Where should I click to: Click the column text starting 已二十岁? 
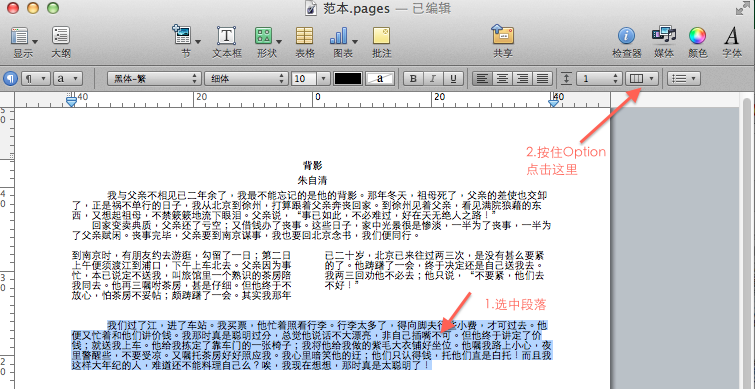[x=435, y=270]
